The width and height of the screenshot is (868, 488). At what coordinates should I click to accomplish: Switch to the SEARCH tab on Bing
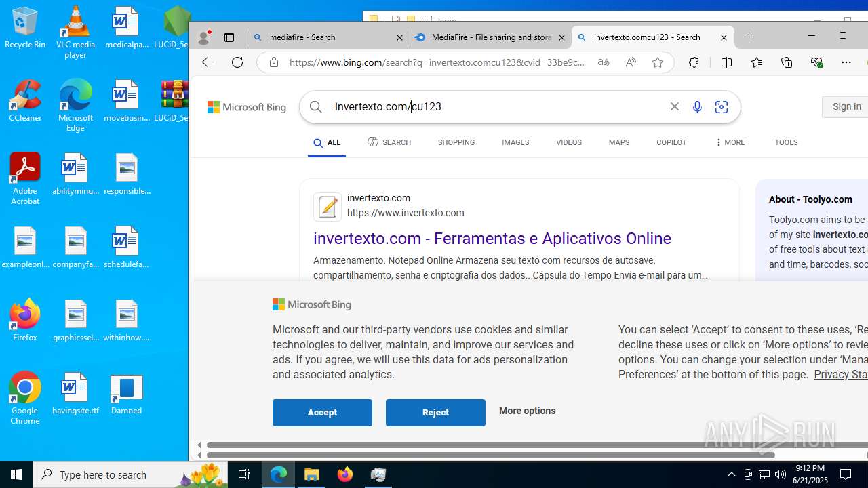389,142
